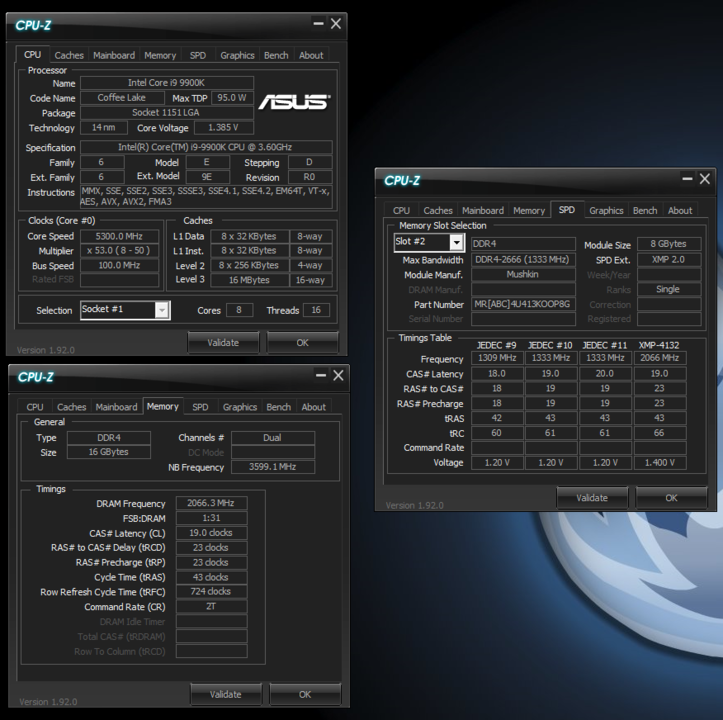Image resolution: width=723 pixels, height=720 pixels.
Task: Minimize the Memory tab CPU-Z window
Action: coord(320,375)
